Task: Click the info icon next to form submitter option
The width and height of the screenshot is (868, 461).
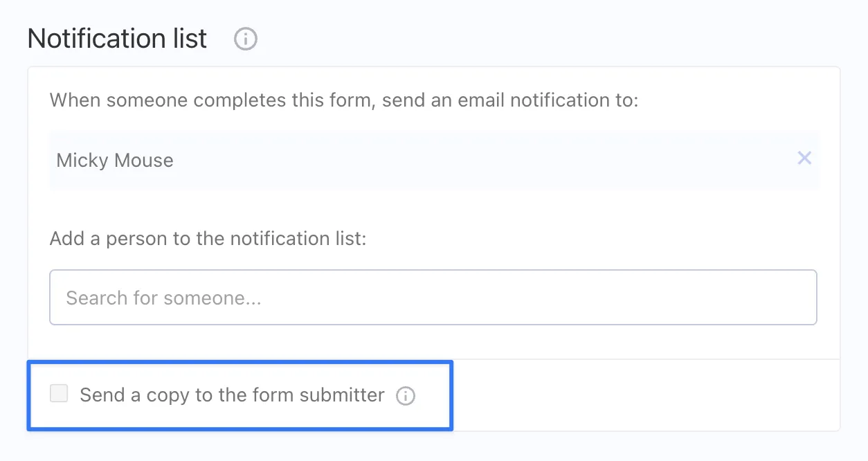Action: click(405, 396)
